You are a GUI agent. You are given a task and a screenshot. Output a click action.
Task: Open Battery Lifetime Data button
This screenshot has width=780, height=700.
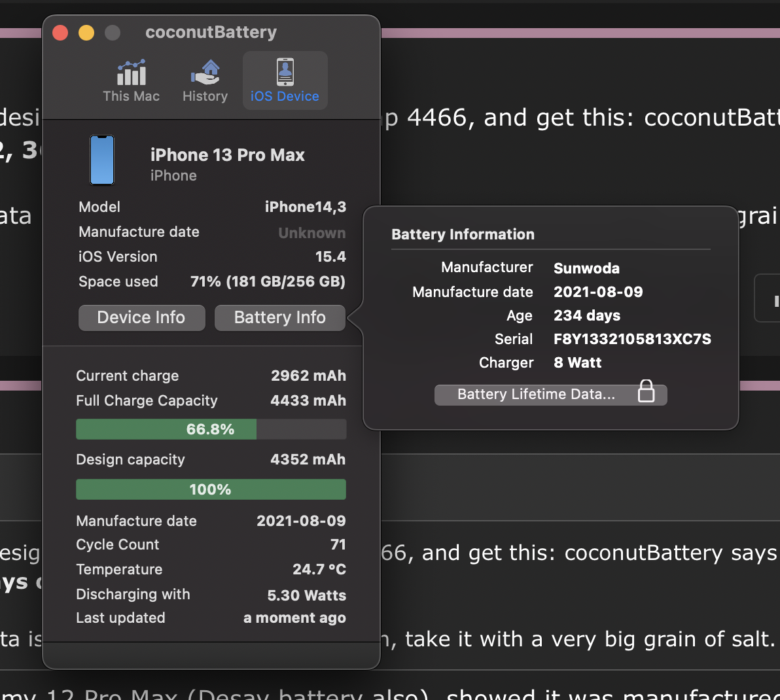pyautogui.click(x=551, y=394)
